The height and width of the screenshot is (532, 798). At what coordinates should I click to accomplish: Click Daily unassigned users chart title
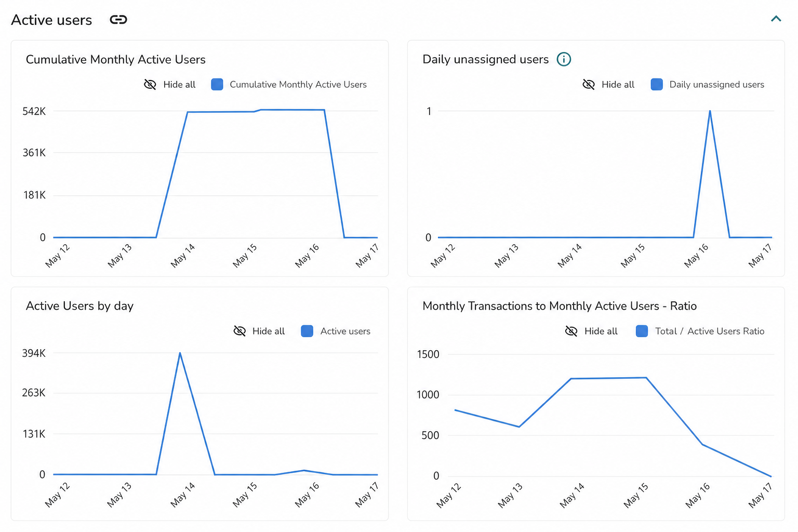[x=486, y=60]
